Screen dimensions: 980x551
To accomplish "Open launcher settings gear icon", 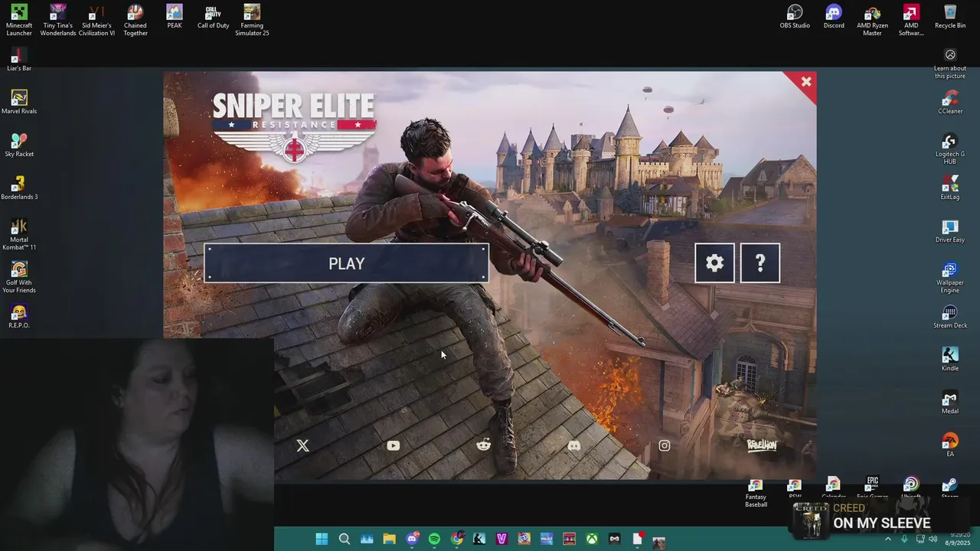I will (x=714, y=263).
